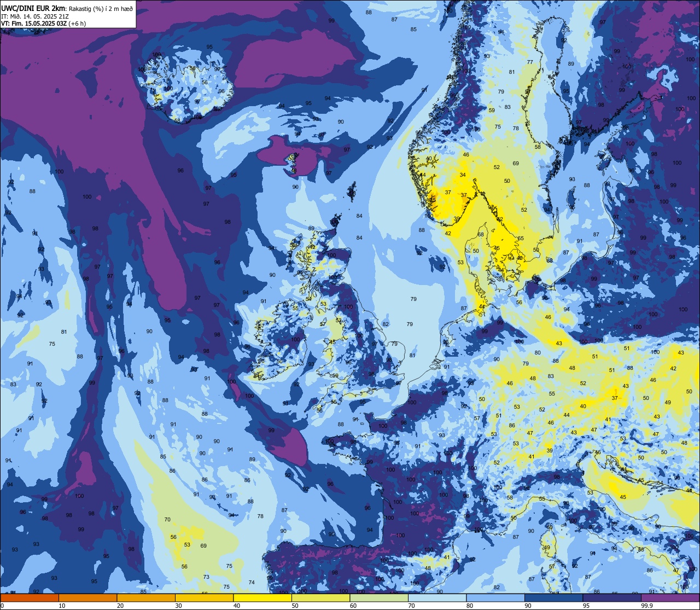Click the '10' legend tick label

point(62,605)
